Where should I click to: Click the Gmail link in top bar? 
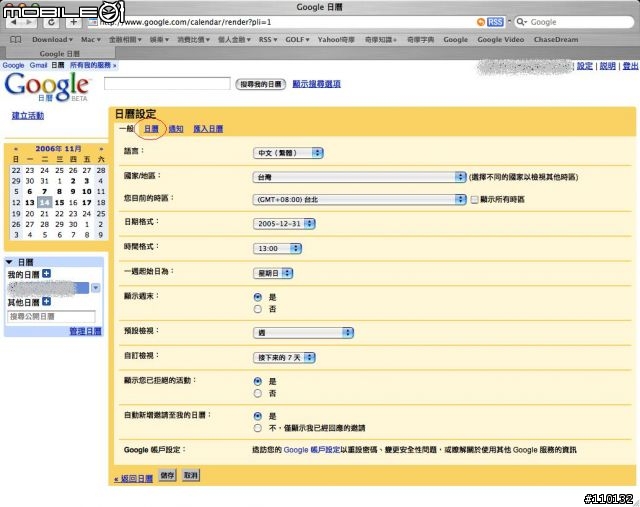click(38, 65)
